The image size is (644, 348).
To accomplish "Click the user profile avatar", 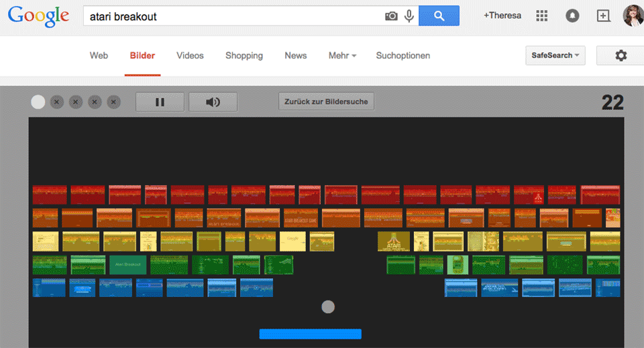I will (633, 16).
